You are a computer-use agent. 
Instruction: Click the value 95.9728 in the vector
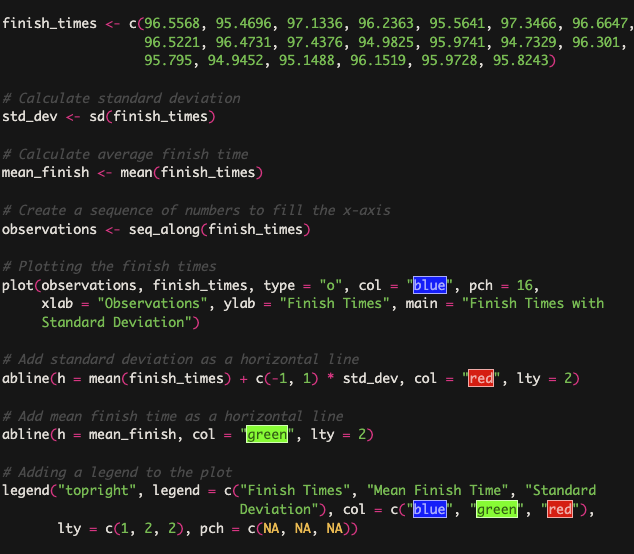coord(449,60)
